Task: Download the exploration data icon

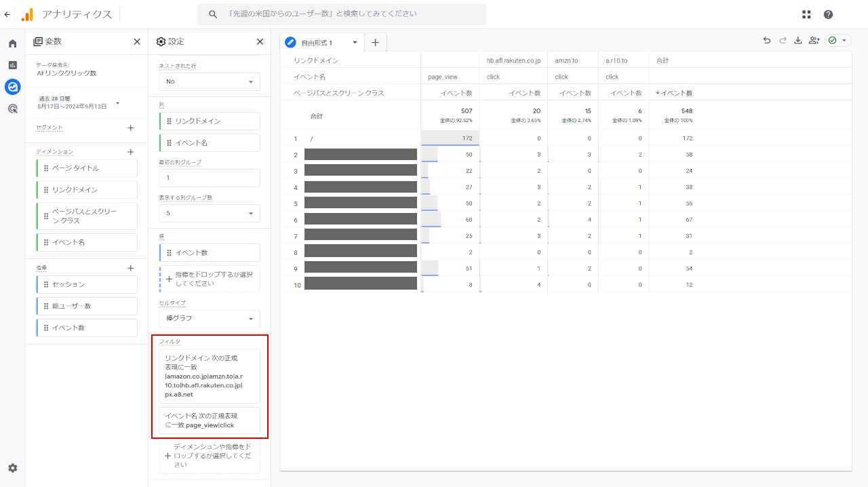Action: [798, 41]
